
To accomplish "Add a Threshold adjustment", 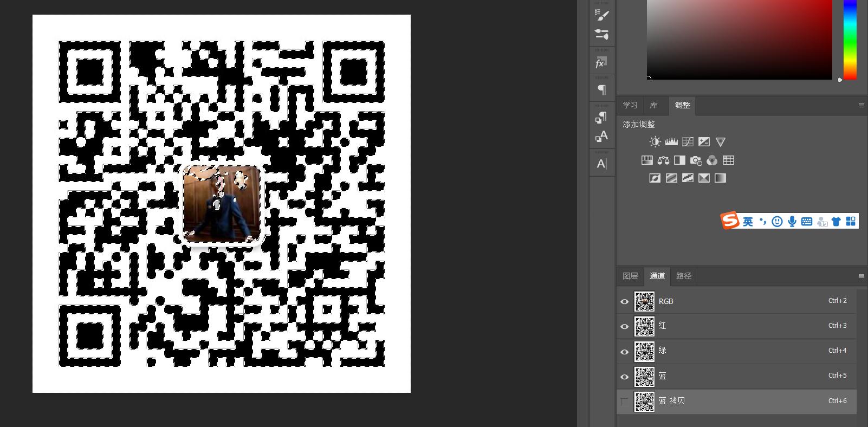I will [688, 178].
